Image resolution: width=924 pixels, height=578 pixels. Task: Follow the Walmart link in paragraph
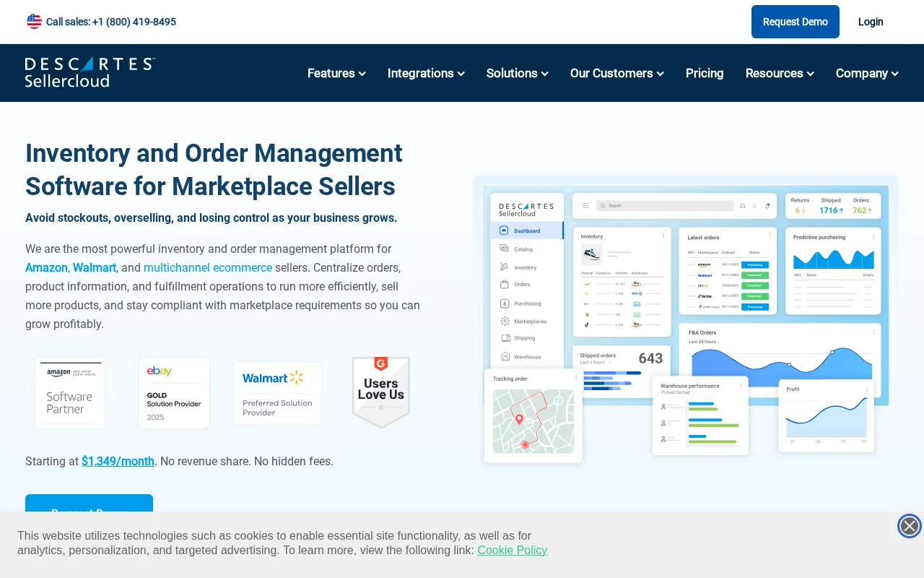coord(95,267)
